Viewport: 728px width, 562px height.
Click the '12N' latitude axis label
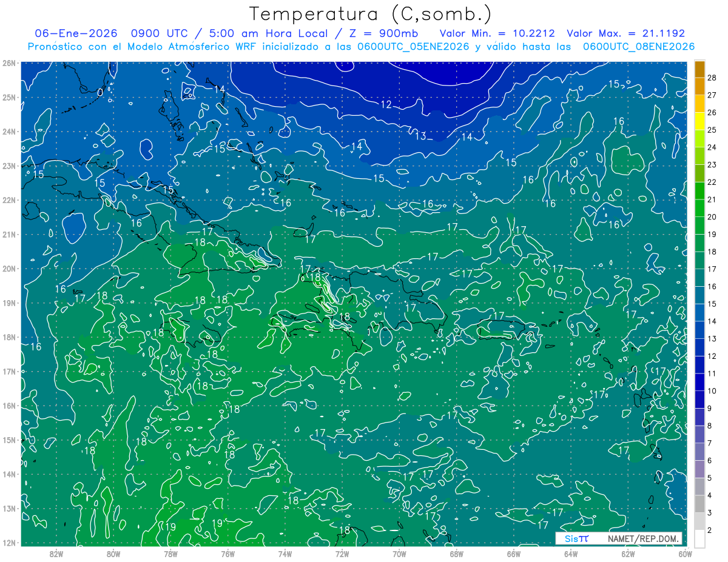coord(9,543)
